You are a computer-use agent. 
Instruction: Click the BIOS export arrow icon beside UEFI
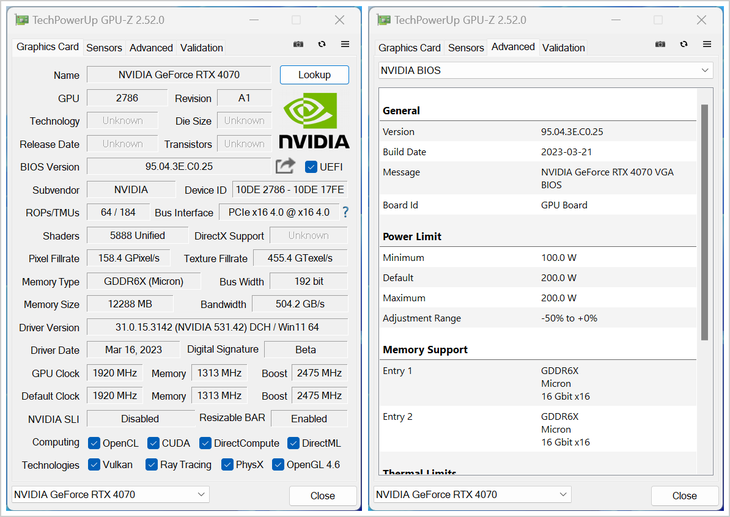tap(286, 166)
